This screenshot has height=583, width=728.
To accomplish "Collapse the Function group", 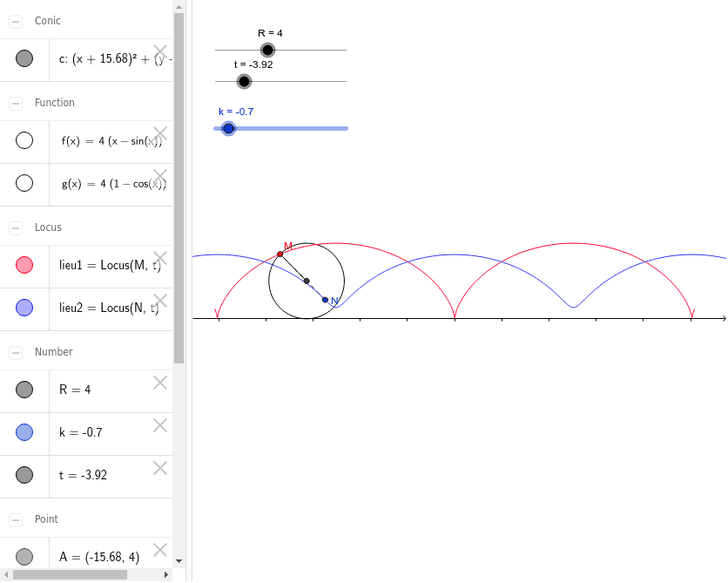I will [16, 103].
